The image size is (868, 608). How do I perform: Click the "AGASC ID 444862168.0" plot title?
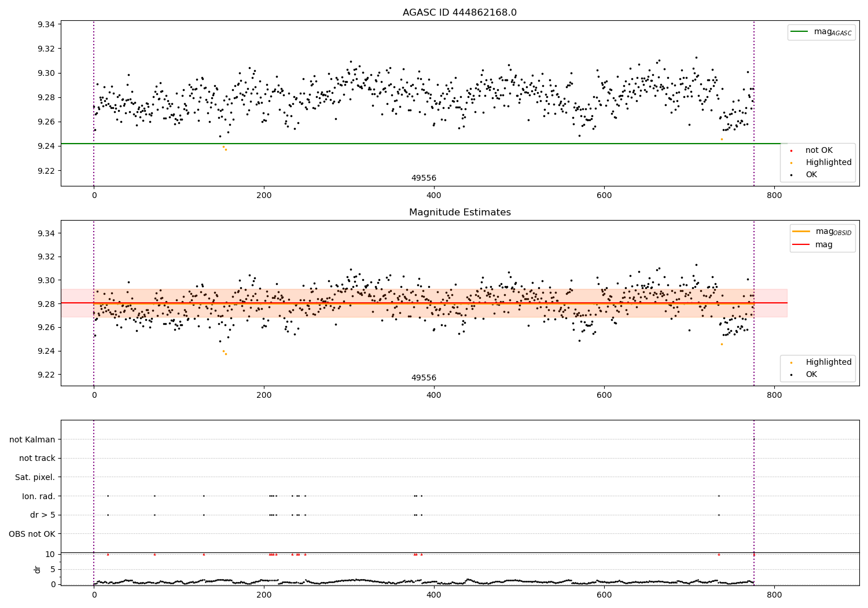[459, 13]
